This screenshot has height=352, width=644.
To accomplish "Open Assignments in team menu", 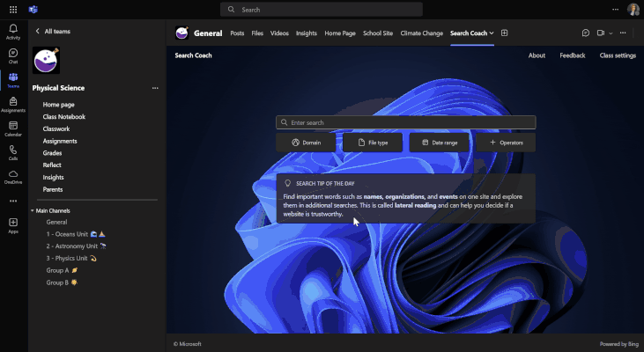I will pos(60,141).
